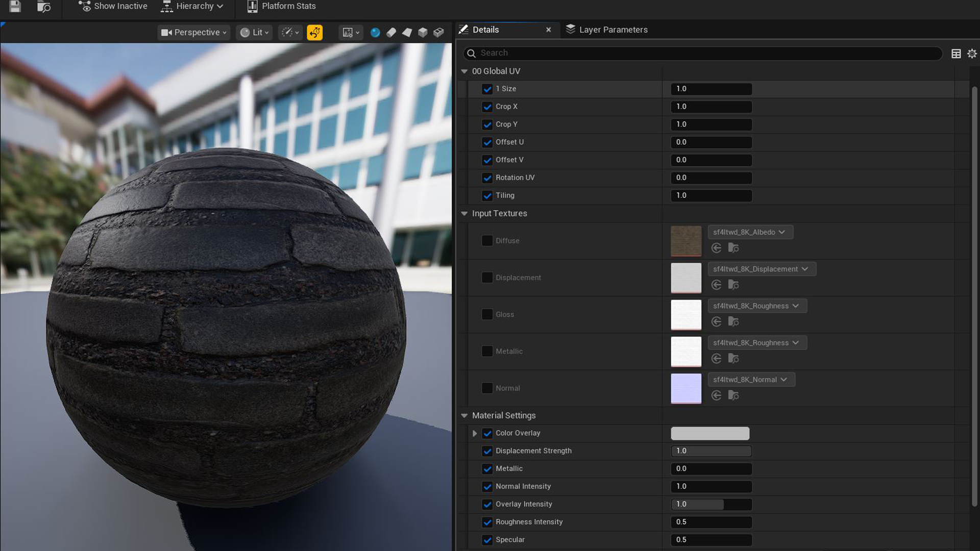Open the sf4ltwd_8K_Displacement dropdown
This screenshot has height=551, width=980.
(762, 269)
